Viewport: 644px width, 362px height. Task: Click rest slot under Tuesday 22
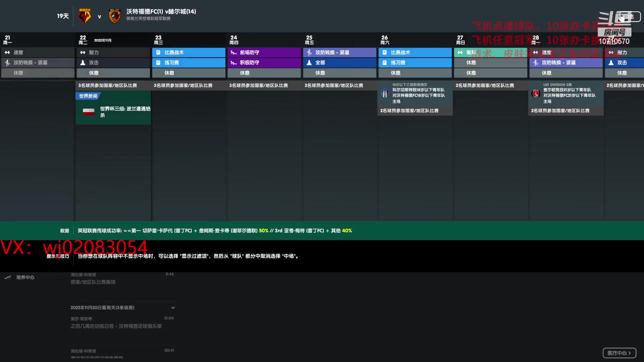[113, 73]
